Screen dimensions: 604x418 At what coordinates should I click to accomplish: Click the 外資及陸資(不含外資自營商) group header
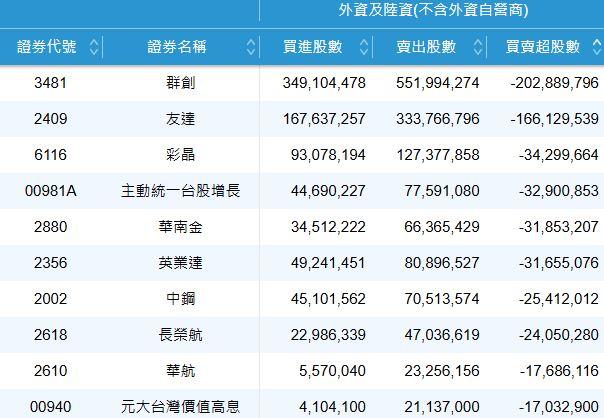tap(433, 10)
